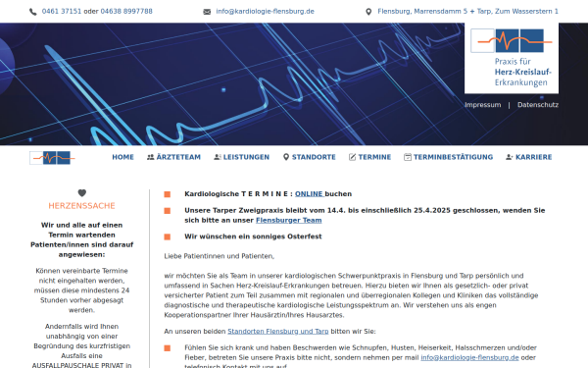The image size is (588, 368).
Task: Open the TERMINBESTÄTIGUNG menu item
Action: click(x=454, y=157)
